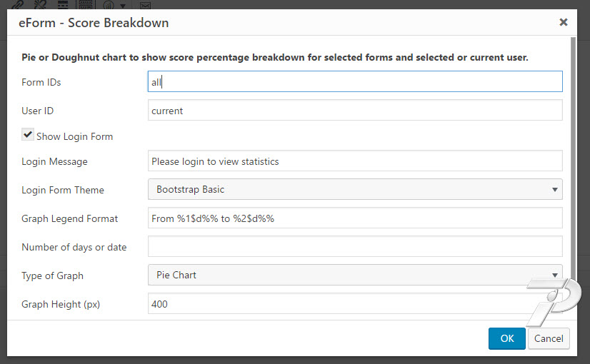Click the dialog's vertical scrollbar

pyautogui.click(x=573, y=158)
